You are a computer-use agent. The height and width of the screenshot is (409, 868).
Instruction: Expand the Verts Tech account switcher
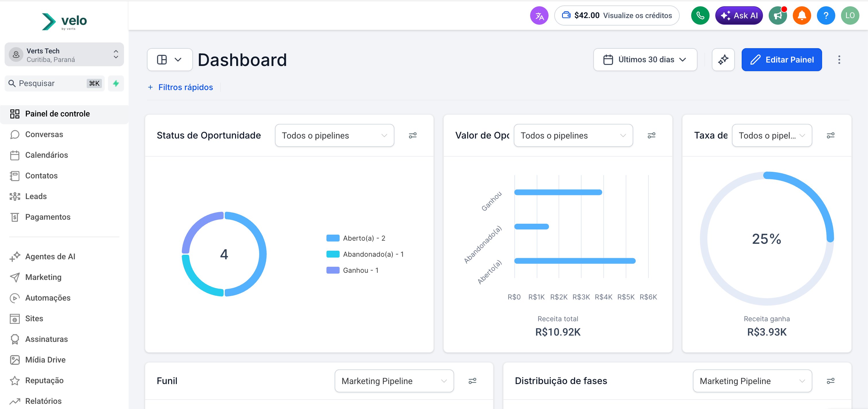pyautogui.click(x=64, y=54)
